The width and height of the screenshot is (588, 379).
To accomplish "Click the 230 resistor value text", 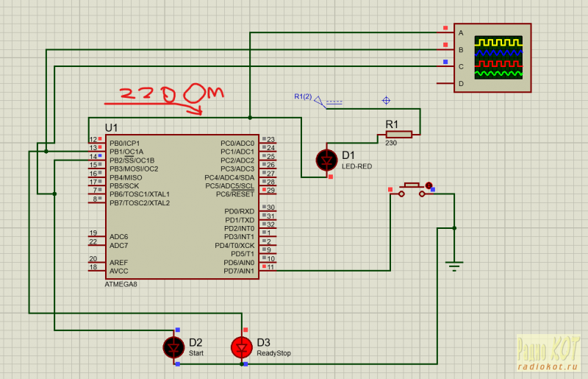I will coord(391,144).
